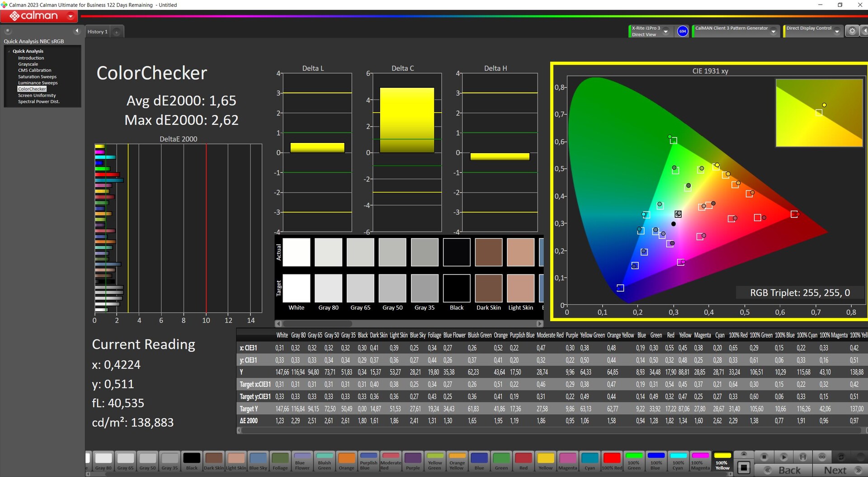The height and width of the screenshot is (477, 868).
Task: Select the 100% Cyan pattern button
Action: point(678,461)
